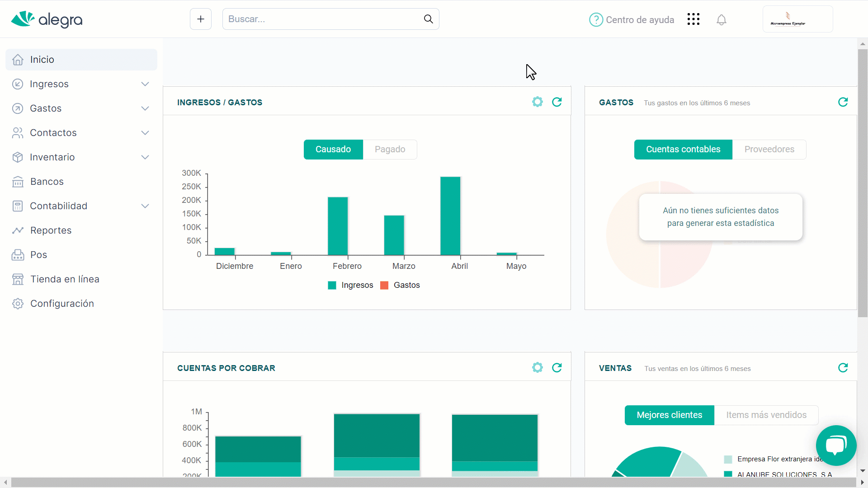Click the Reportes chart icon
868x488 pixels.
tap(18, 230)
